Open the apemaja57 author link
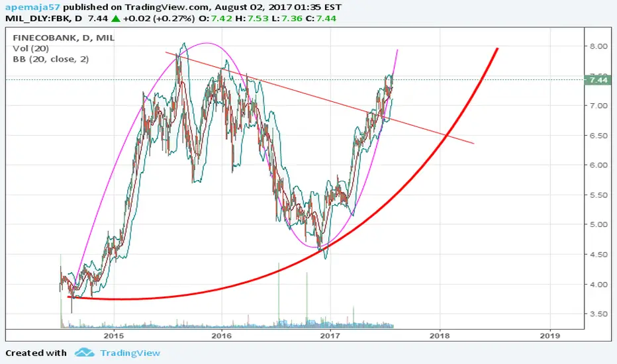This screenshot has width=617, height=364. coord(32,7)
